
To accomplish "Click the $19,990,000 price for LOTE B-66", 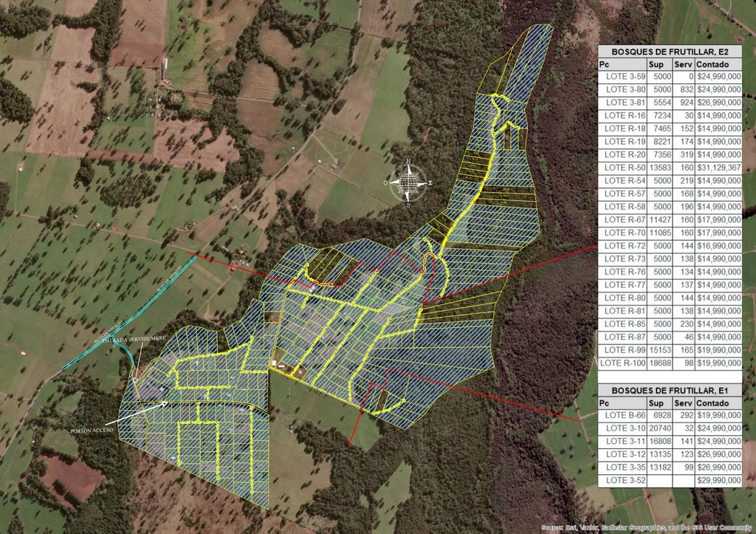I will click(x=718, y=415).
